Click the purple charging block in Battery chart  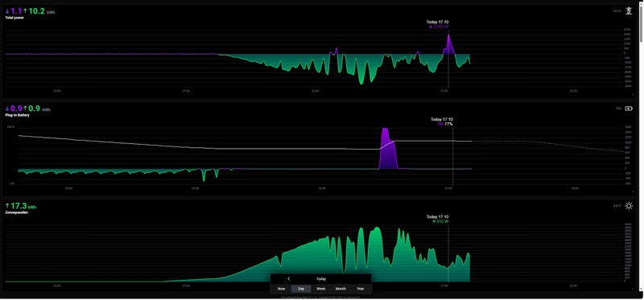coord(388,148)
